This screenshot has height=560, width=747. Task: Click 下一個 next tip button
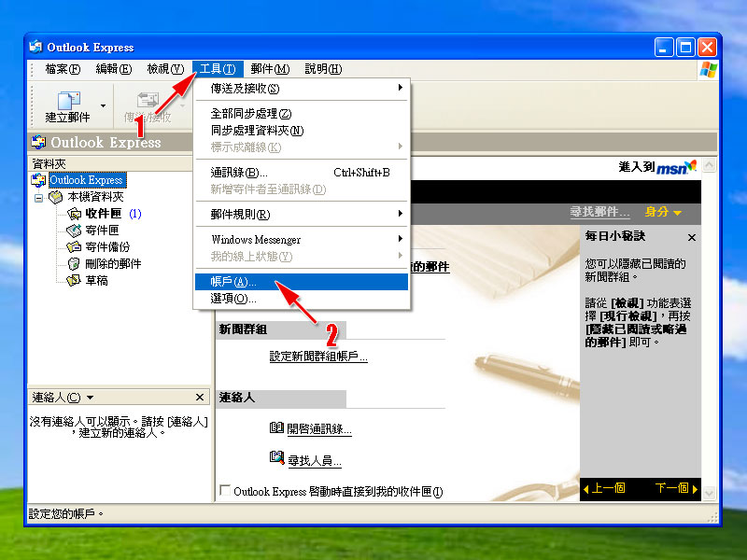click(x=676, y=488)
